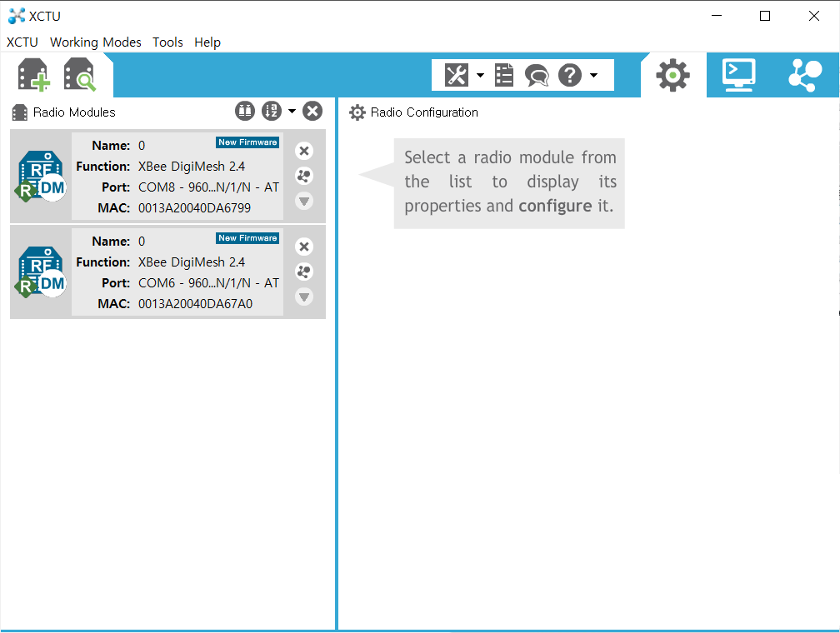Select the COM8 XBee module icon
Screen dimensions: 840x633
pyautogui.click(x=41, y=177)
